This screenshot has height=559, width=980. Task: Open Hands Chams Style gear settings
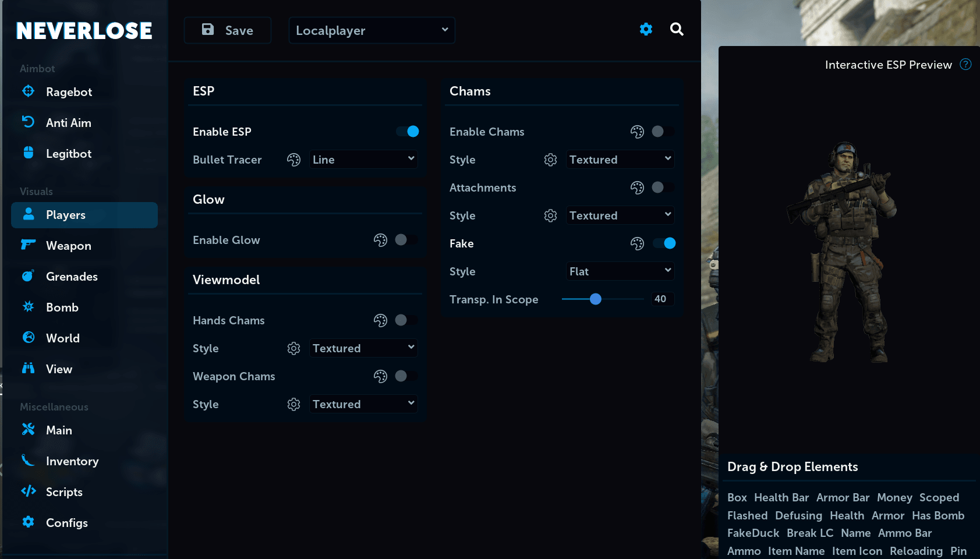point(294,348)
